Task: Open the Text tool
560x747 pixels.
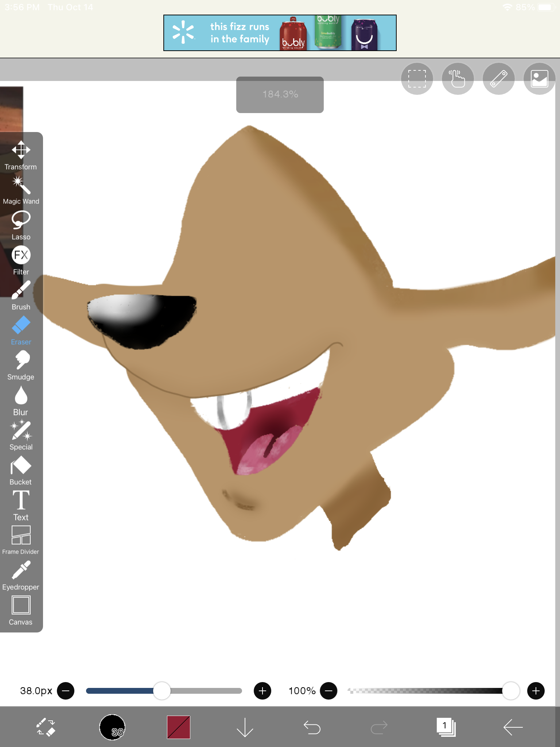Action: (21, 505)
